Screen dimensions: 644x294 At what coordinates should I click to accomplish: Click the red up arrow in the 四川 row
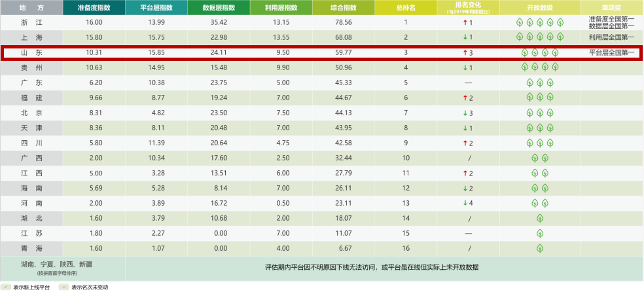pyautogui.click(x=465, y=143)
